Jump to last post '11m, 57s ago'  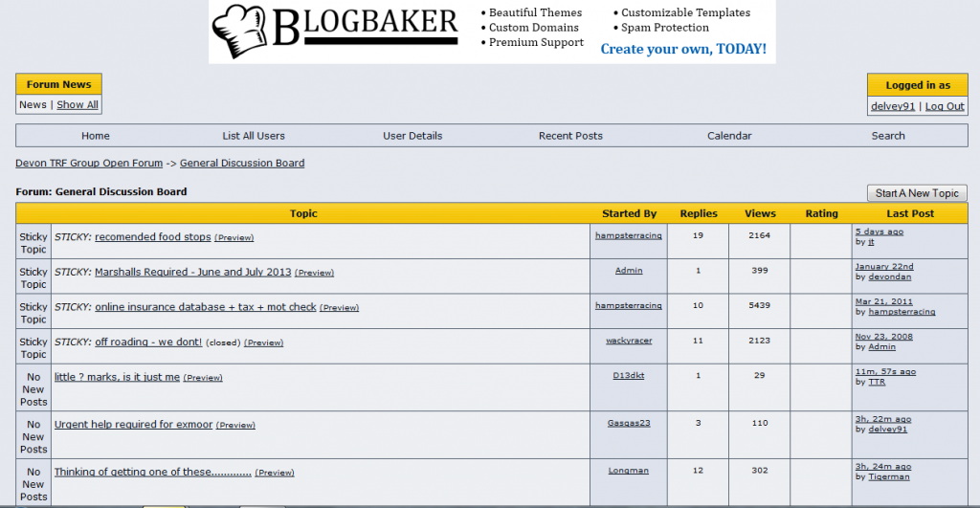tap(885, 371)
